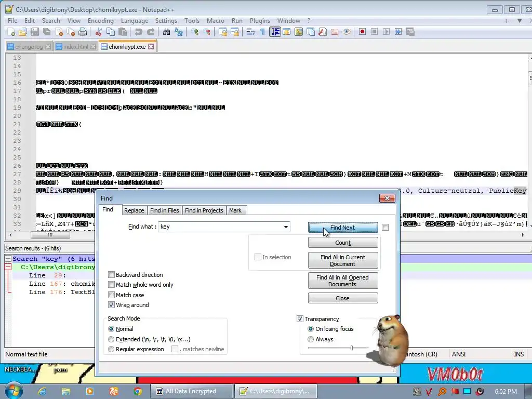
Task: Close the chomikrypt.exe tab with its X
Action: 151,46
